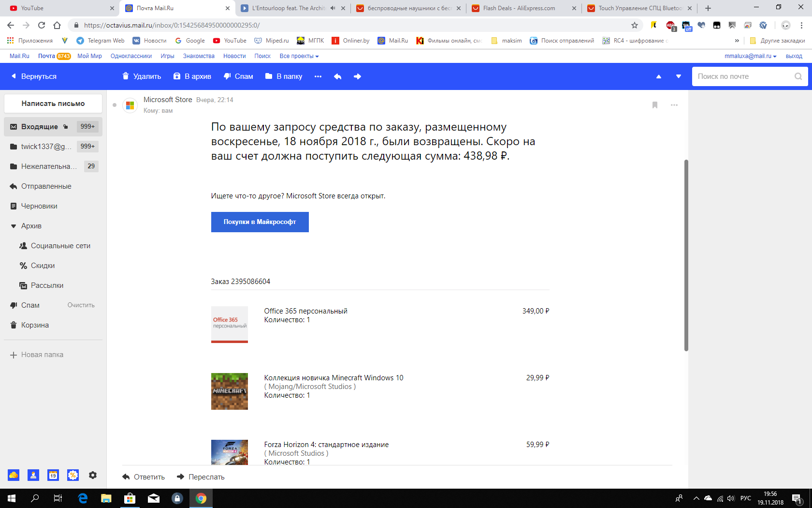The width and height of the screenshot is (812, 508).
Task: Expand the Все проекты dropdown
Action: (x=299, y=56)
